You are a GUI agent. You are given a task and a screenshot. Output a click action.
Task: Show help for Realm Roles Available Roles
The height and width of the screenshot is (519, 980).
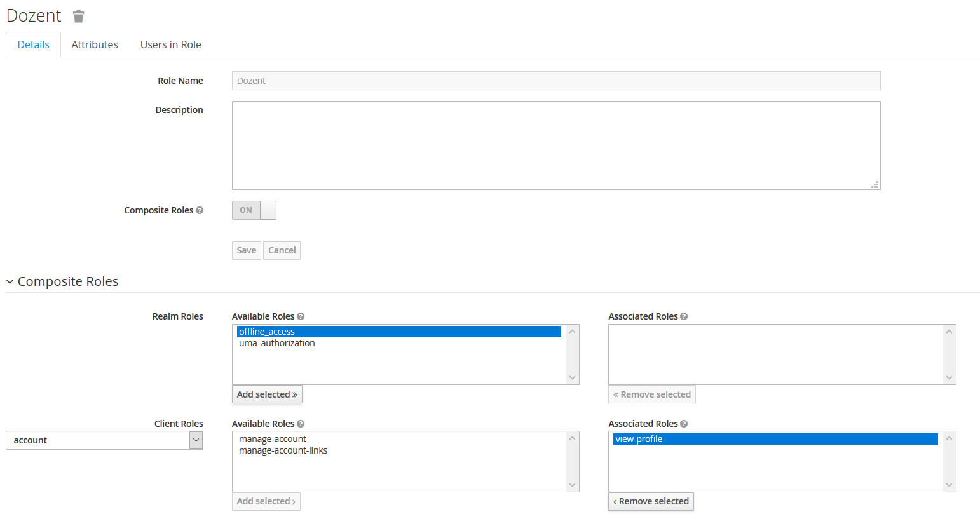pyautogui.click(x=301, y=316)
